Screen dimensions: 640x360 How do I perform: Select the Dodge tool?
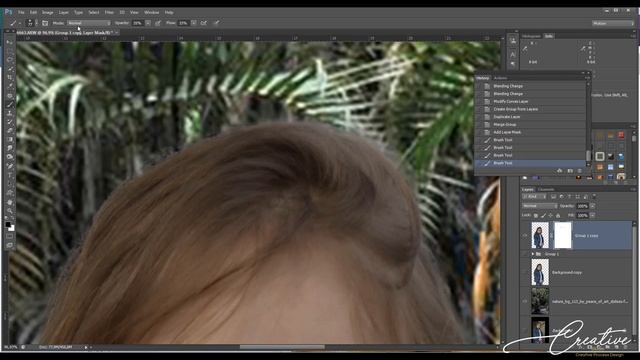click(9, 157)
